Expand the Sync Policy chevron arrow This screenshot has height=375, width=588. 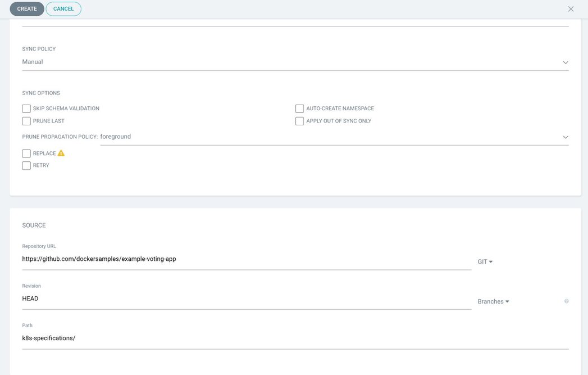[566, 62]
